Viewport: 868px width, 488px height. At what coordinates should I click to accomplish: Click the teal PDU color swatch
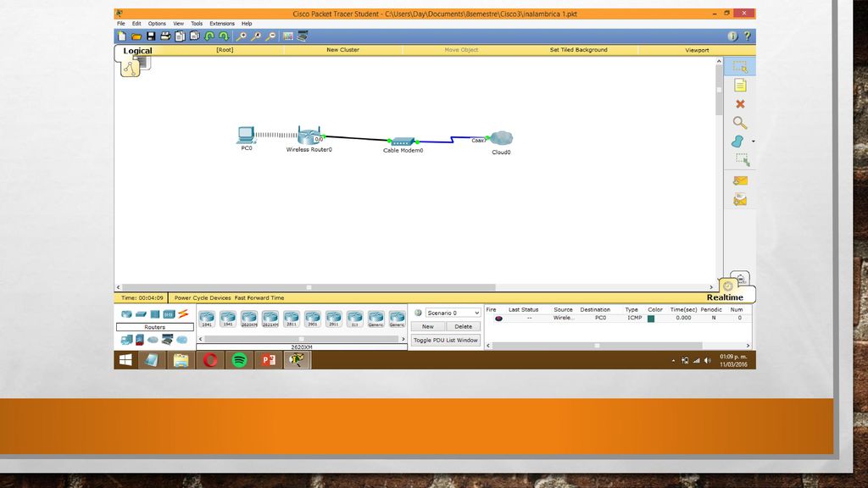coord(652,319)
